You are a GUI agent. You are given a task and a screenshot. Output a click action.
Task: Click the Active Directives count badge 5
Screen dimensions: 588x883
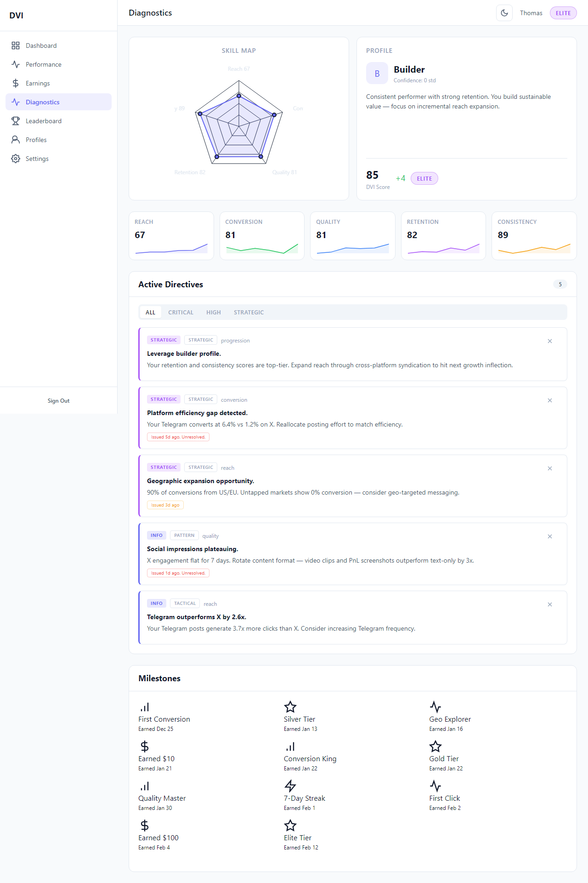[560, 284]
